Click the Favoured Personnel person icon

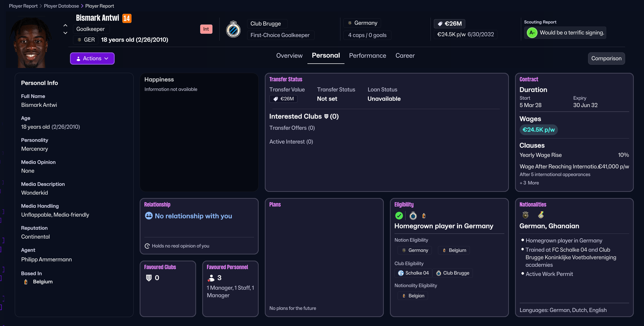tap(211, 278)
